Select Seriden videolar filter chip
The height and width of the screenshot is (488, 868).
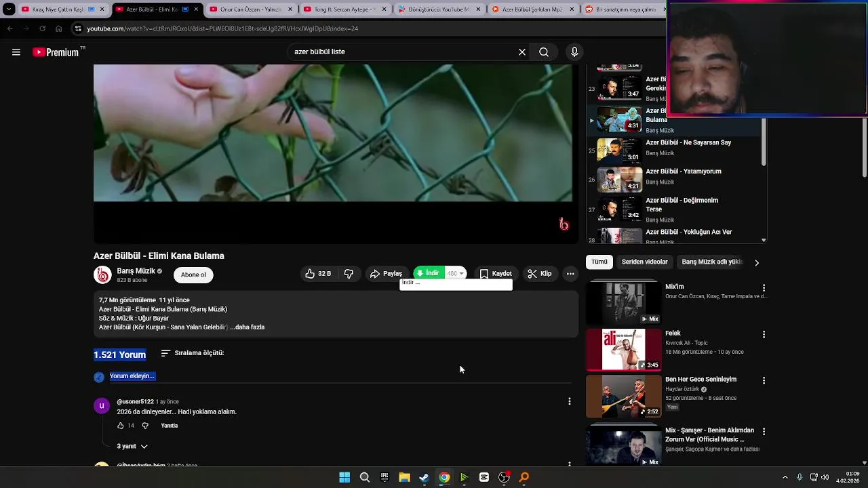[x=645, y=262]
